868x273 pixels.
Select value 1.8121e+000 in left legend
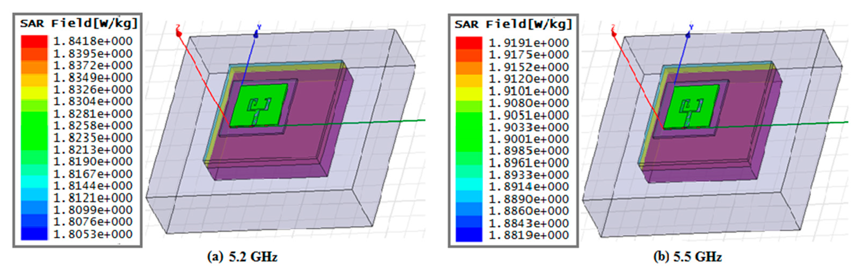point(93,198)
